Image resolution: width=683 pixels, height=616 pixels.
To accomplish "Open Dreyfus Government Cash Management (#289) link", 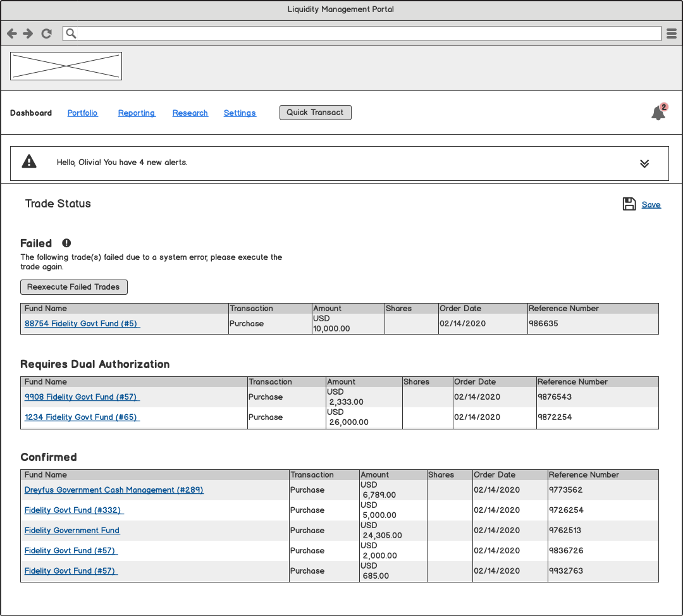I will click(114, 490).
